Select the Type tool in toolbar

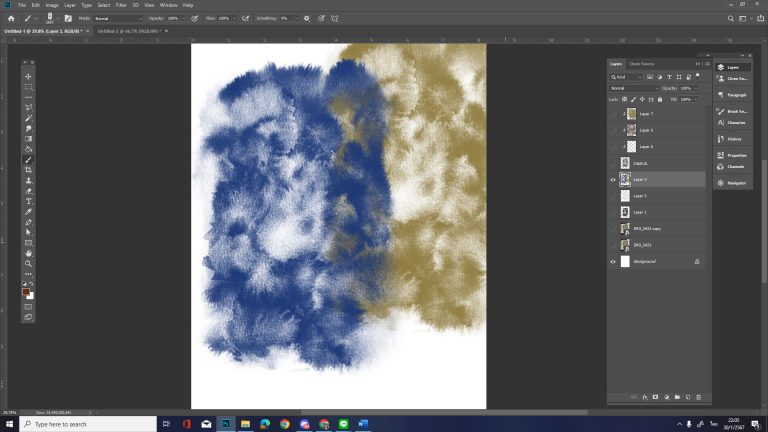(28, 201)
